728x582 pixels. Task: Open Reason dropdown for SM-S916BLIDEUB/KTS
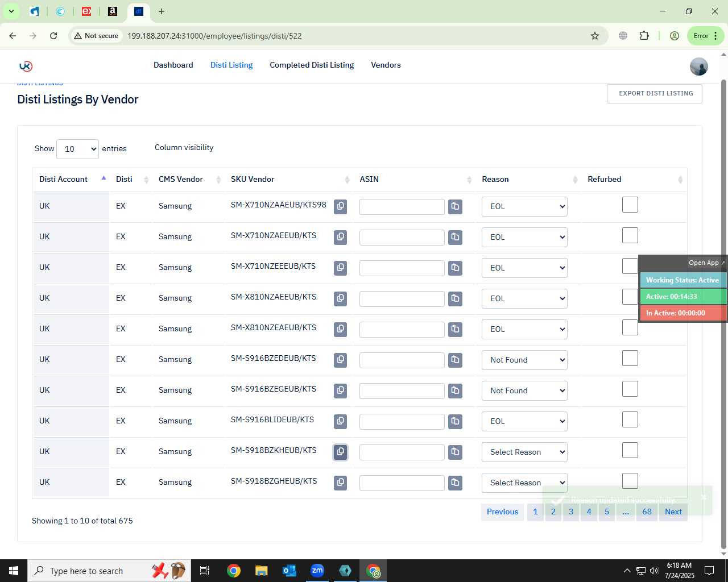pyautogui.click(x=524, y=421)
